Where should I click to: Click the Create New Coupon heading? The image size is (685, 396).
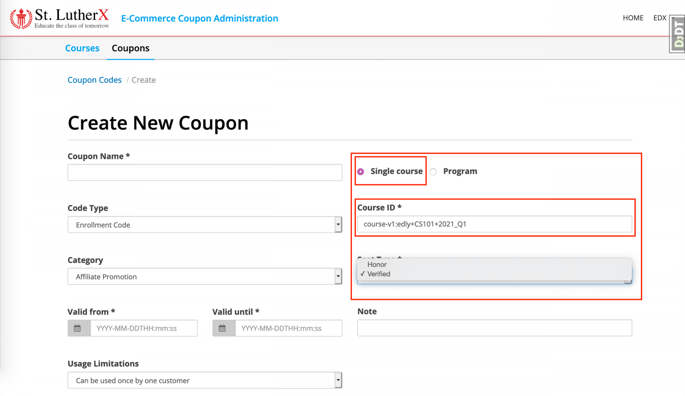pyautogui.click(x=158, y=123)
